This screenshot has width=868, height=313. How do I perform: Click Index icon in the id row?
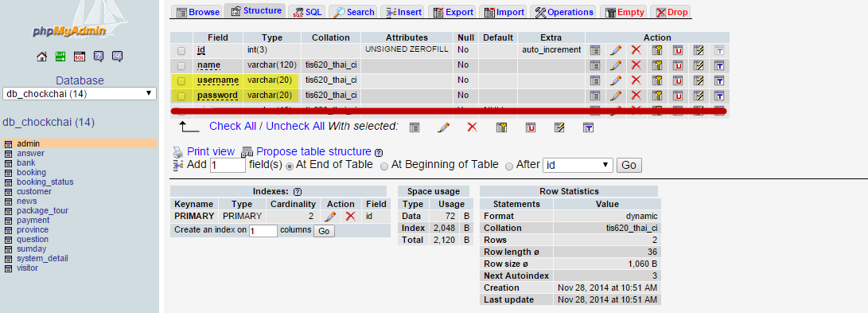(699, 50)
